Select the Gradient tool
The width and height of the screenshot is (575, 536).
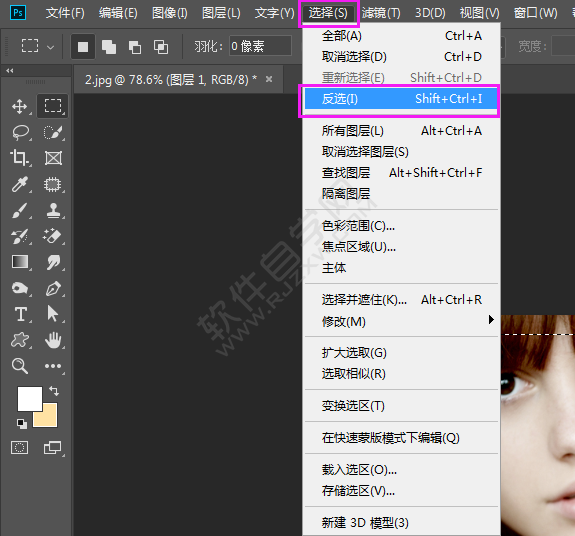(20, 262)
